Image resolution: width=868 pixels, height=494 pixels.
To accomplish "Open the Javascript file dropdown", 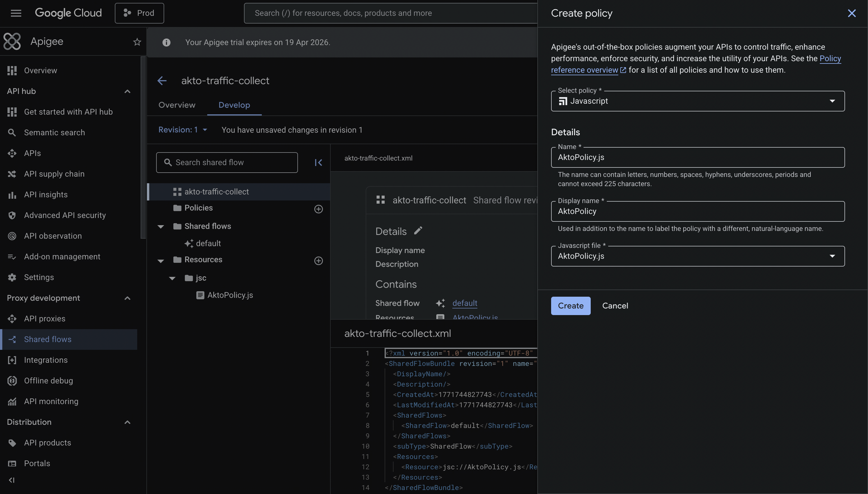I will pyautogui.click(x=697, y=256).
